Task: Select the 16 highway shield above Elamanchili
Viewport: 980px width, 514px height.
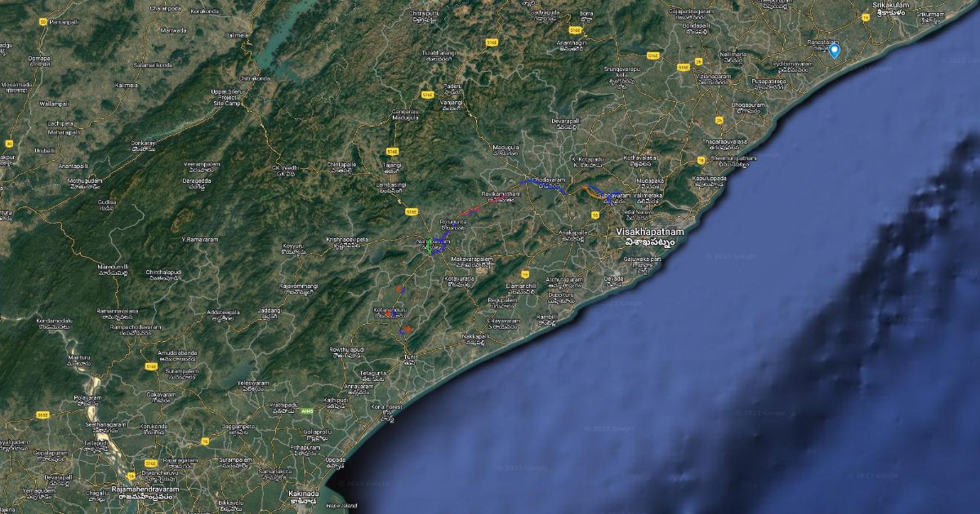Action: point(525,274)
